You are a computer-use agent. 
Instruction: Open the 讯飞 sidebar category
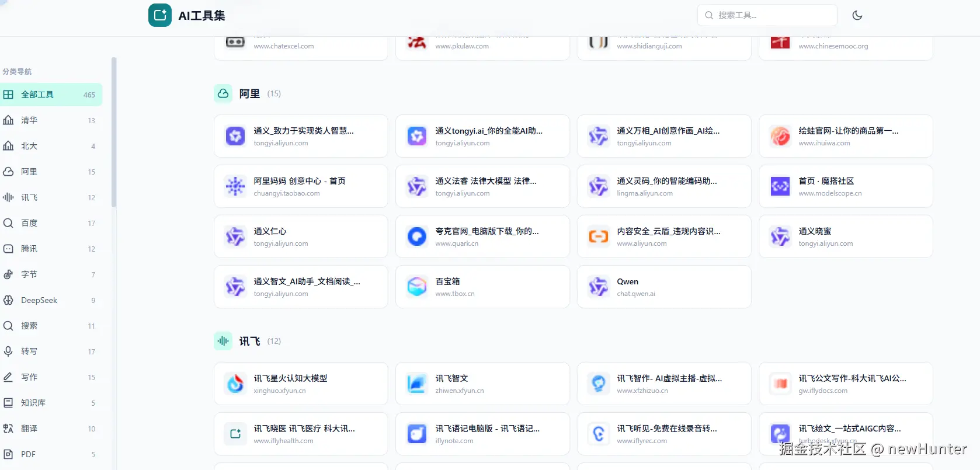pyautogui.click(x=51, y=197)
